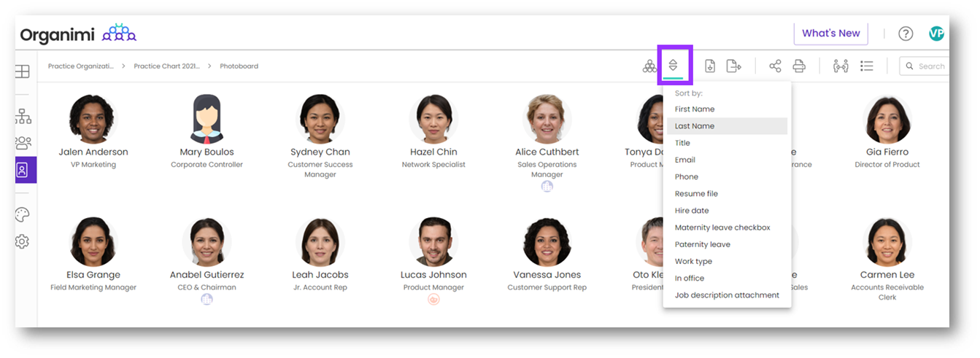Choose Hire date in the sort list
980x358 pixels.
[x=692, y=211]
